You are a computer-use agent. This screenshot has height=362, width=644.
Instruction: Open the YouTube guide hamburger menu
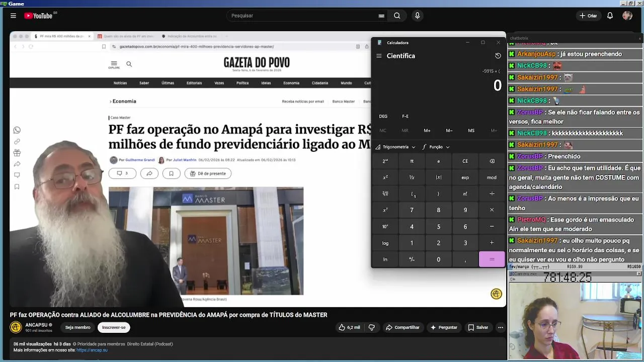13,16
